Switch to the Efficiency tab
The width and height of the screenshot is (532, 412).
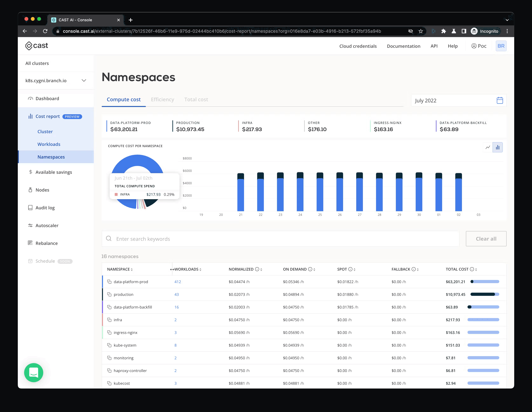[162, 99]
